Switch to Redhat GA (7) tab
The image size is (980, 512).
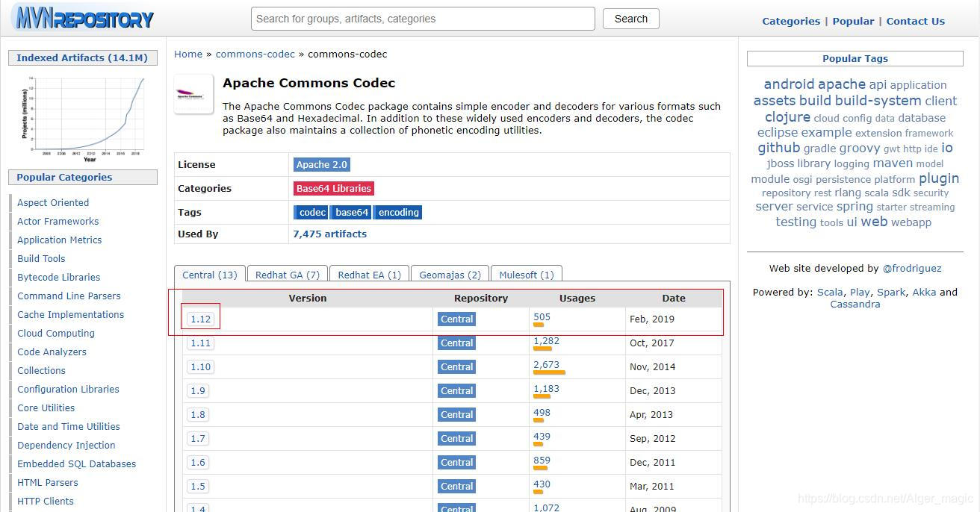tap(288, 275)
